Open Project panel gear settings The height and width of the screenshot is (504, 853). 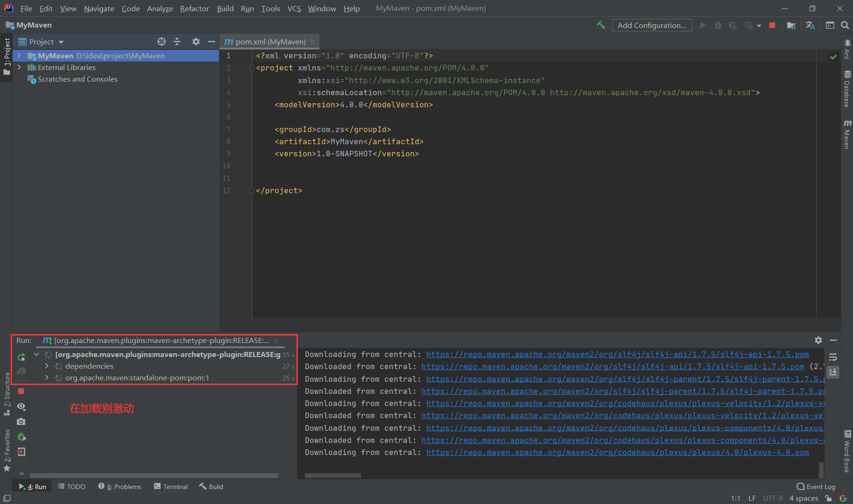pyautogui.click(x=196, y=42)
